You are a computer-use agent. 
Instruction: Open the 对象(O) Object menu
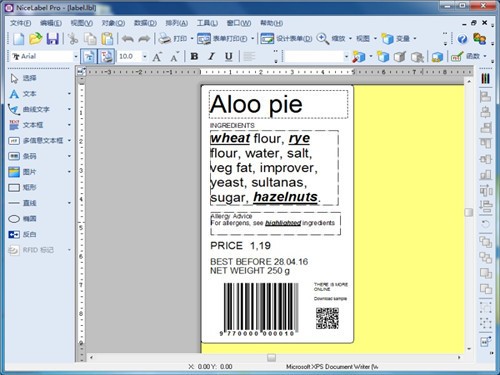[113, 23]
